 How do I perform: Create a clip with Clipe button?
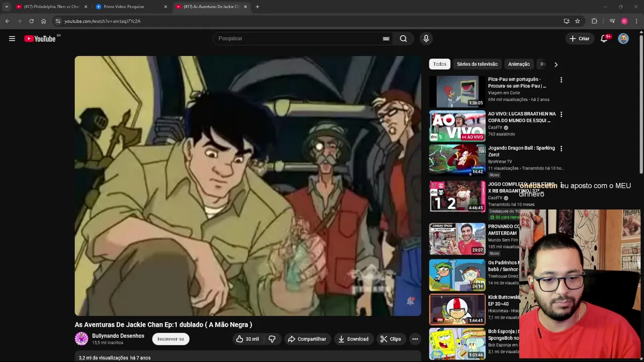pos(390,339)
